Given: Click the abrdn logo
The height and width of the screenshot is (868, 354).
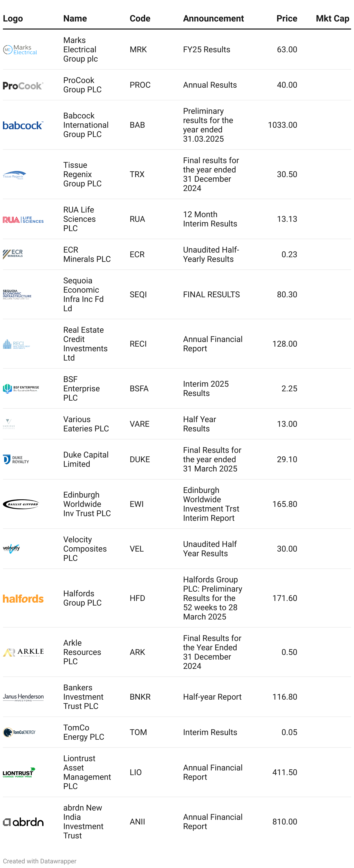Looking at the screenshot, I should click(x=23, y=822).
